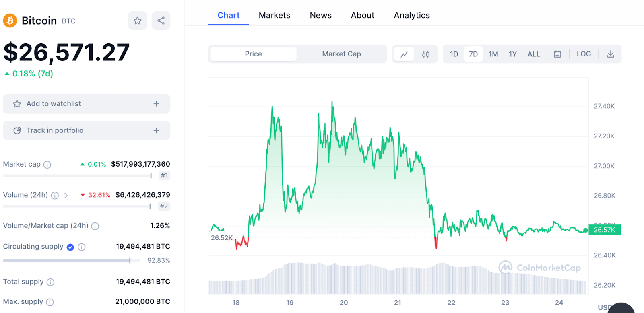Image resolution: width=644 pixels, height=313 pixels.
Task: Select Market Cap chart mode
Action: pos(341,54)
